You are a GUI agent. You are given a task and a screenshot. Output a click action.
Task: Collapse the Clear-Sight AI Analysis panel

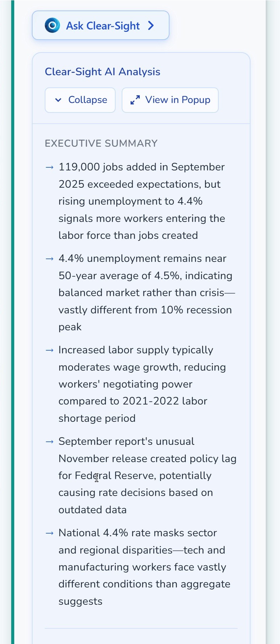[x=80, y=100]
